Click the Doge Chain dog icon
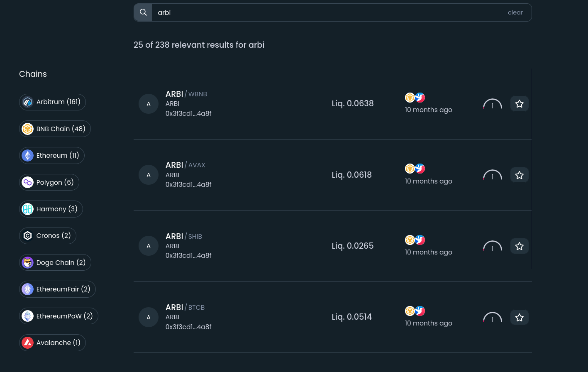Image resolution: width=588 pixels, height=372 pixels. pos(28,263)
